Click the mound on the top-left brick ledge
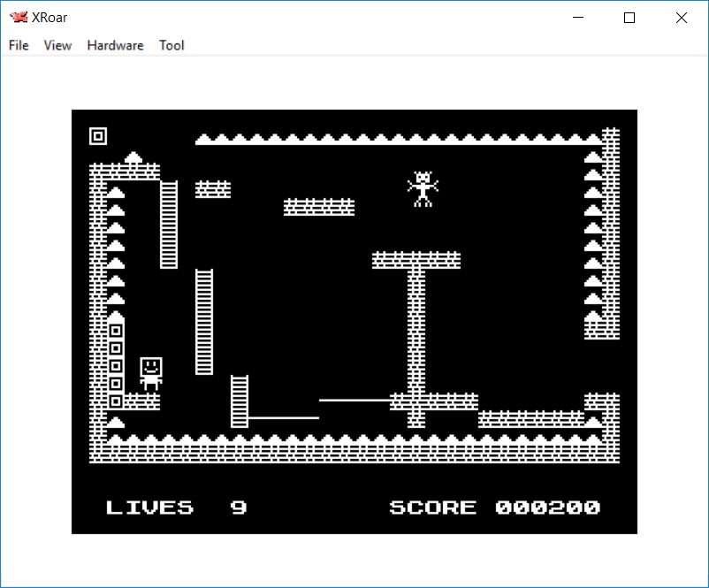Screen dimensions: 709x588 (133, 157)
